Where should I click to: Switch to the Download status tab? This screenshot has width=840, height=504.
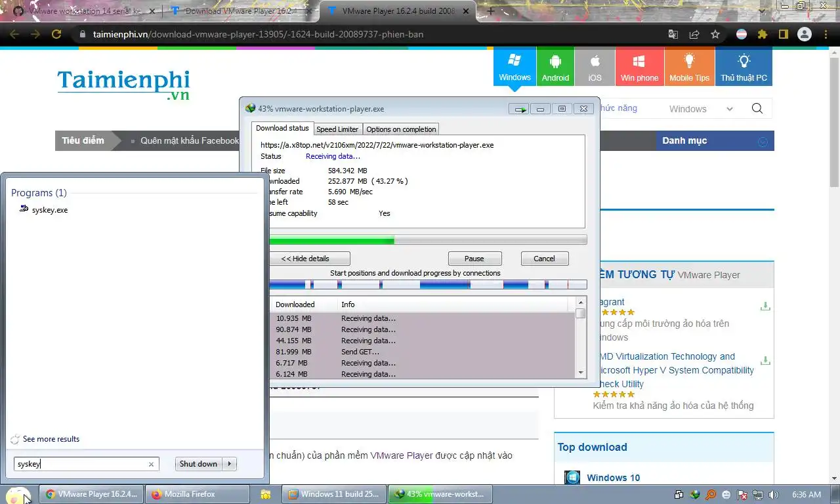pyautogui.click(x=282, y=129)
